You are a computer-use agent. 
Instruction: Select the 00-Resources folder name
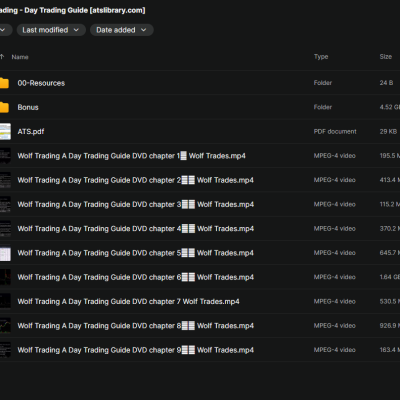tap(41, 83)
